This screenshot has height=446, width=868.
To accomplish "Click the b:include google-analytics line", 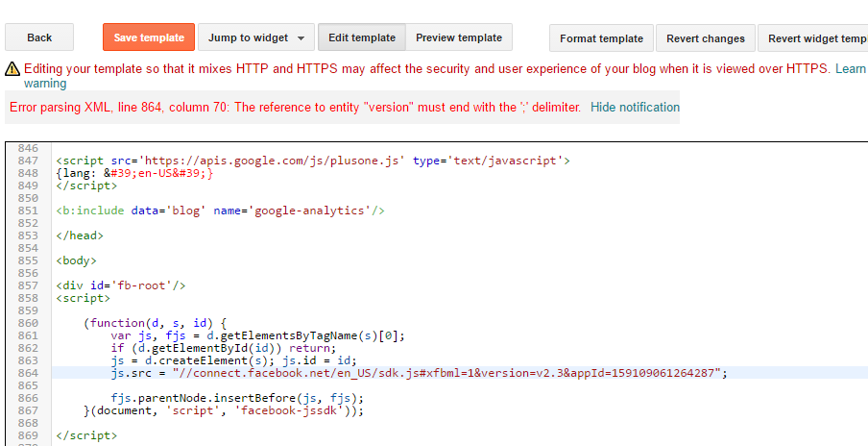I will click(x=220, y=211).
